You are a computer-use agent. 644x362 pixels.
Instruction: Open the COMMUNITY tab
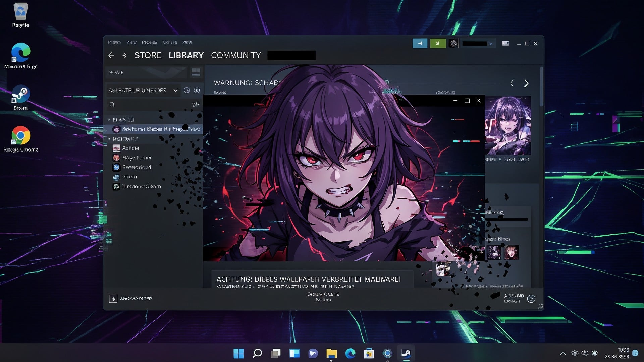pyautogui.click(x=236, y=55)
